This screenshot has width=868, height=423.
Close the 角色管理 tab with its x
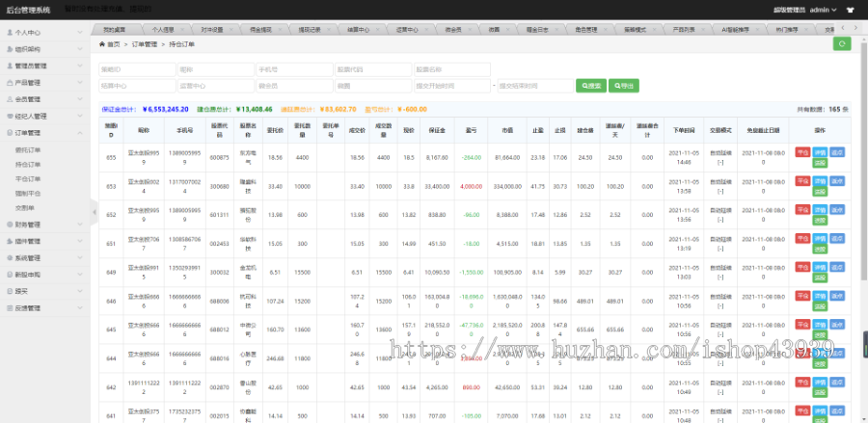click(x=607, y=30)
